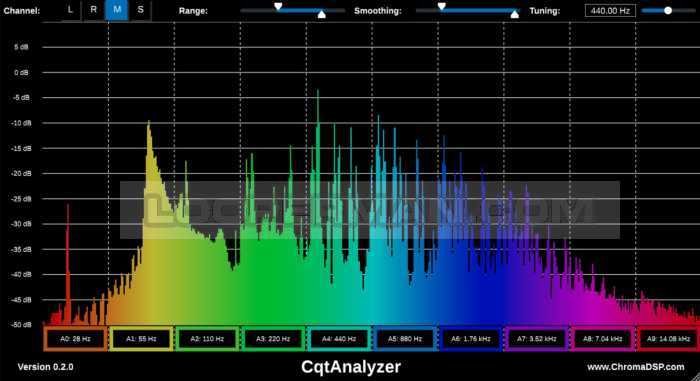Click the -35 dB axis label
Viewport: 700px width, 381px height.
point(21,249)
